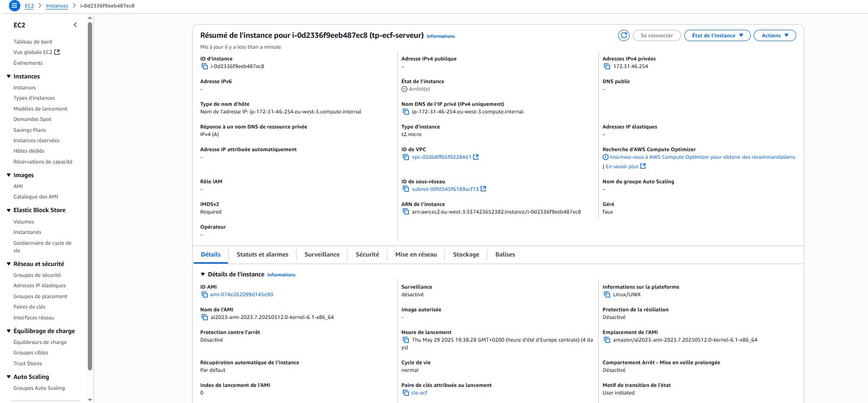Collapse the Détails de l'instance section
868x403 pixels.
pyautogui.click(x=203, y=274)
